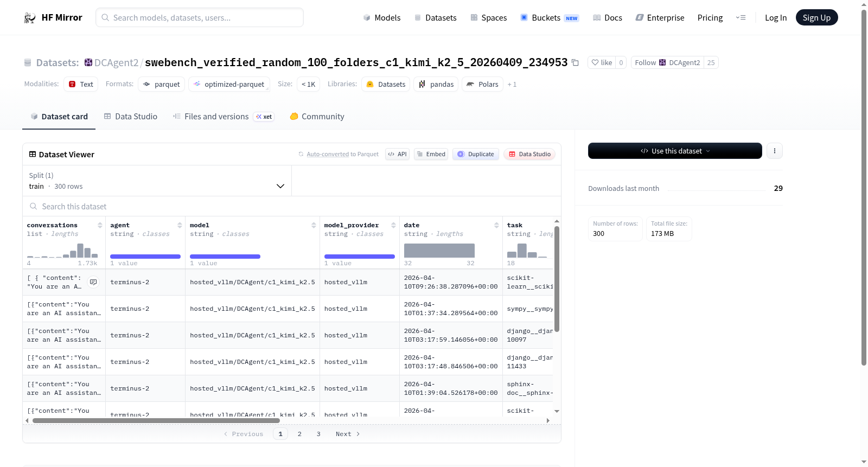Click the heart like button
868x467 pixels.
click(602, 62)
